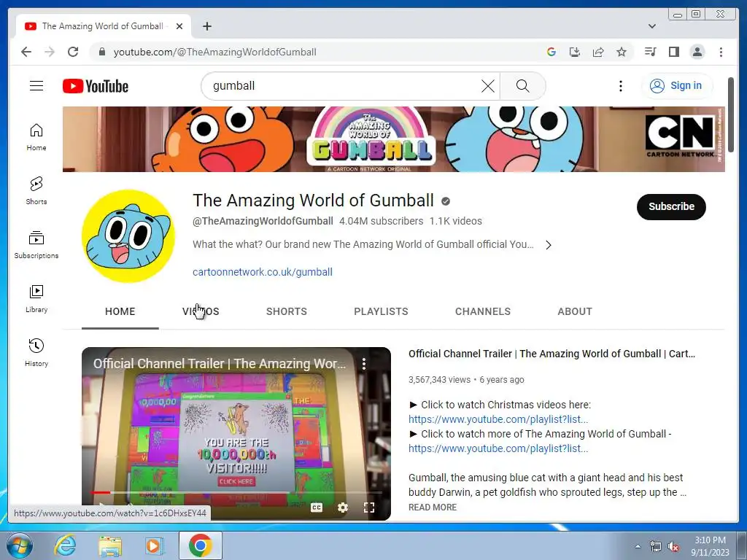Image resolution: width=747 pixels, height=560 pixels.
Task: Open media controls icon in Chrome toolbar
Action: 650,52
